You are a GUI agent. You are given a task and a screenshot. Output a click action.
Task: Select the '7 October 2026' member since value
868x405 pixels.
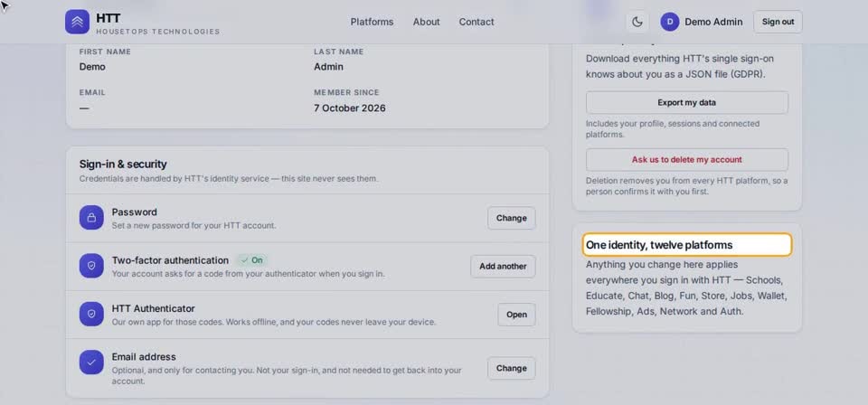(350, 108)
